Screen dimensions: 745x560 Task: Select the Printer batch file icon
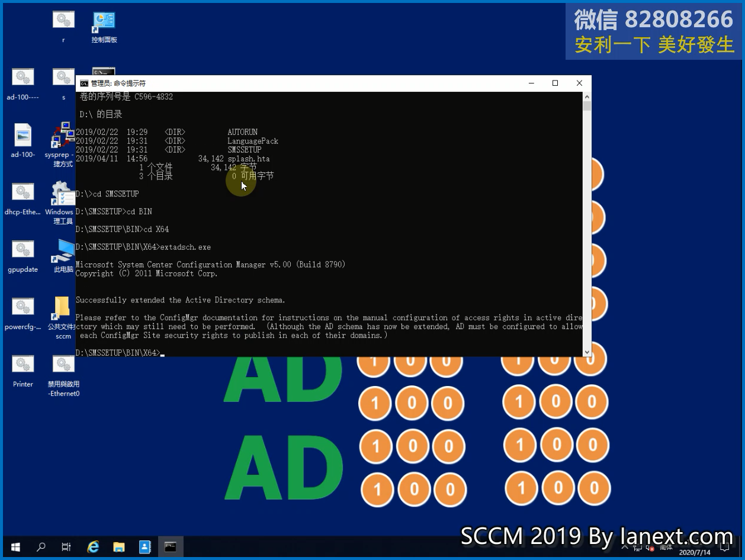point(23,371)
